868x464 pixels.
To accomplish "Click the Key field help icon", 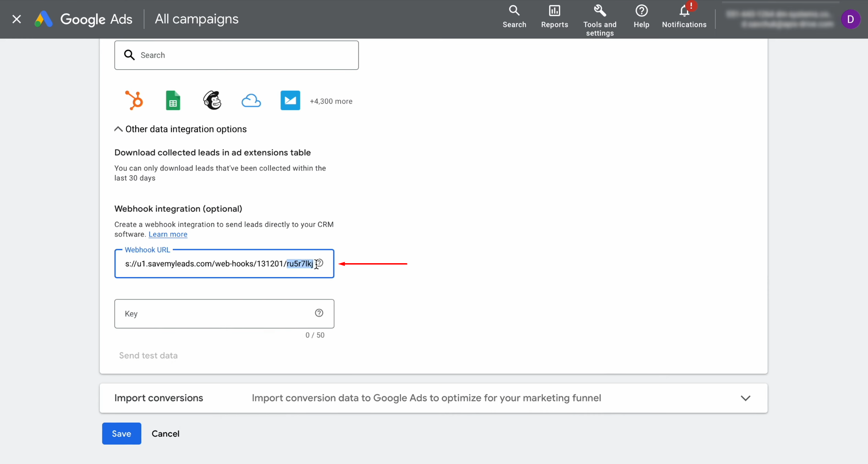I will 319,313.
